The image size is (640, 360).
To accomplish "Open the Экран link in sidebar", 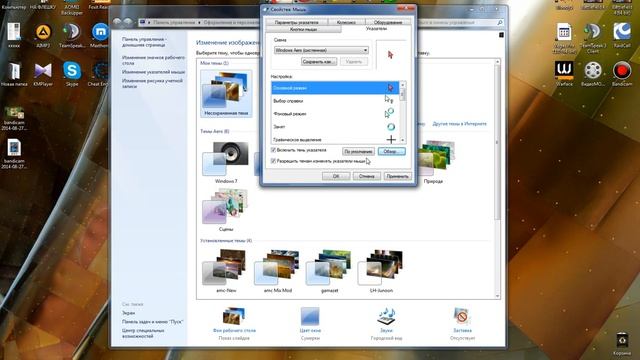I will 128,313.
